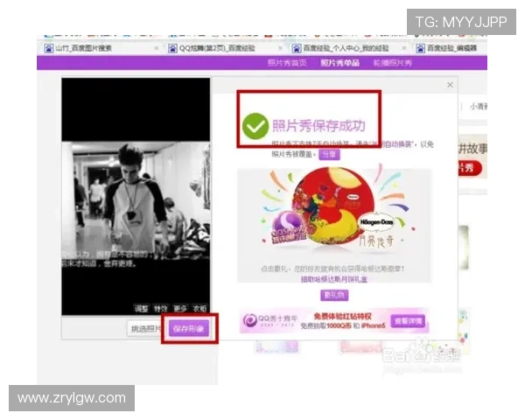Click 调整 option under the photo
This screenshot has width=525, height=420.
(x=142, y=308)
